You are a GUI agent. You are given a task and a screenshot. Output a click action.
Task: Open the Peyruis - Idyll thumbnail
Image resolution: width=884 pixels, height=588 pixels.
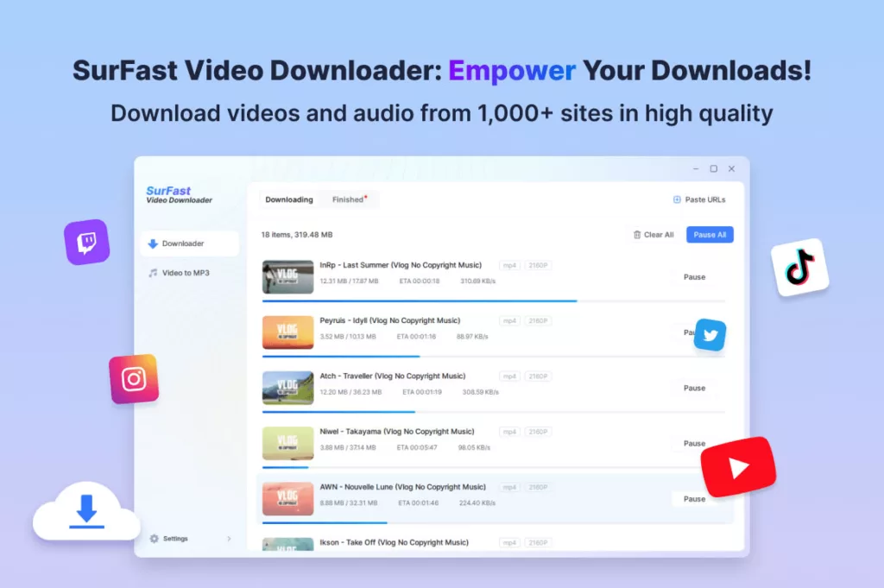click(287, 332)
